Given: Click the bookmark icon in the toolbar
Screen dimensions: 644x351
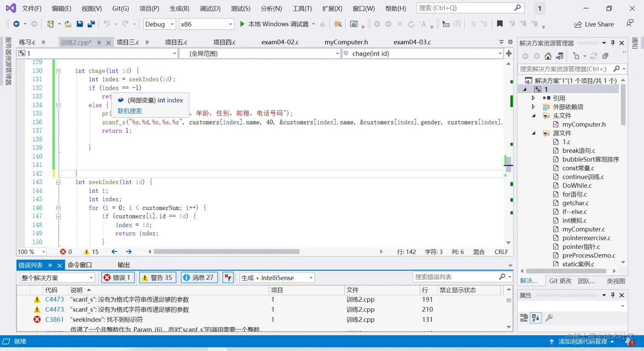Looking at the screenshot, I should coord(500,24).
